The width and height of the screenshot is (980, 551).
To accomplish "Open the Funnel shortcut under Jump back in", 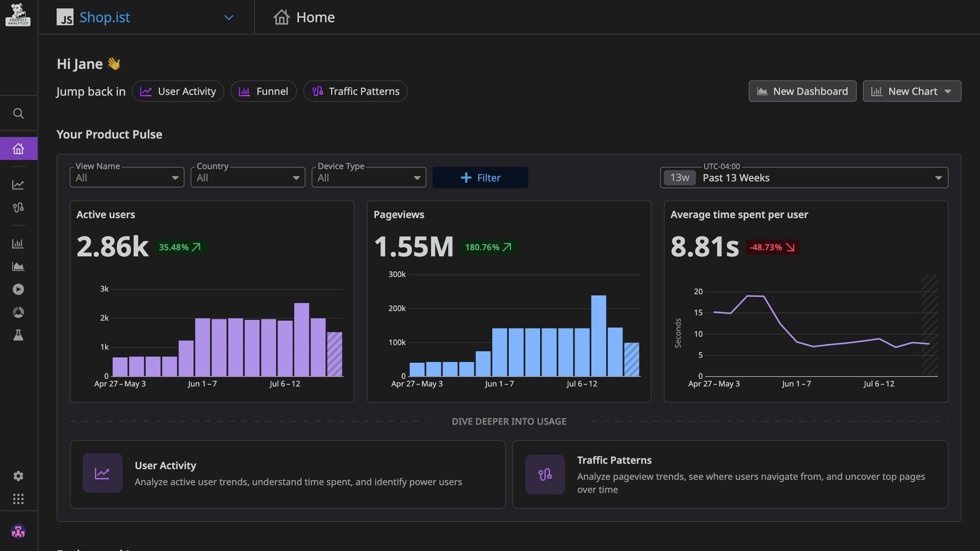I will 263,91.
